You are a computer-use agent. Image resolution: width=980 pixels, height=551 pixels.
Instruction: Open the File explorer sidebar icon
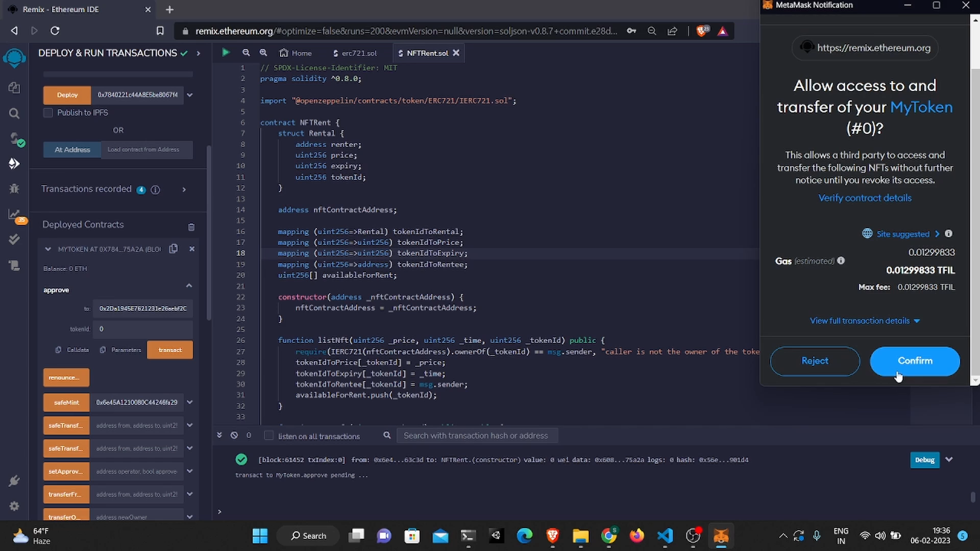tap(14, 88)
